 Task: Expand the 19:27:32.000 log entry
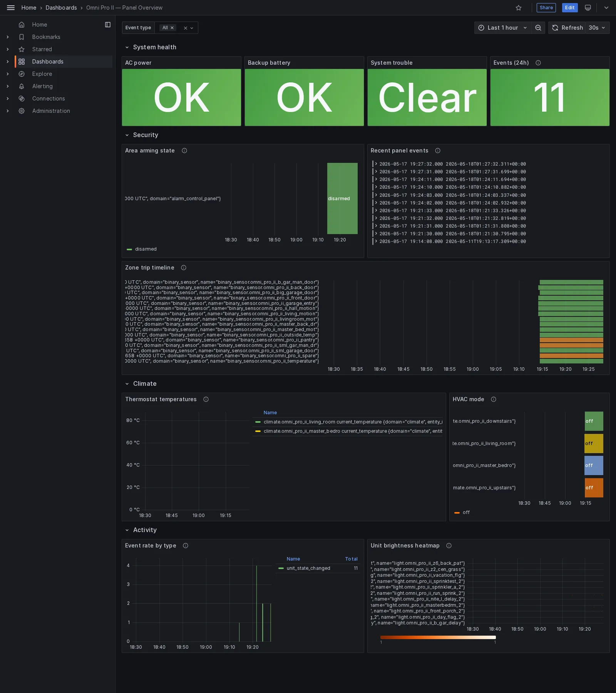point(376,164)
